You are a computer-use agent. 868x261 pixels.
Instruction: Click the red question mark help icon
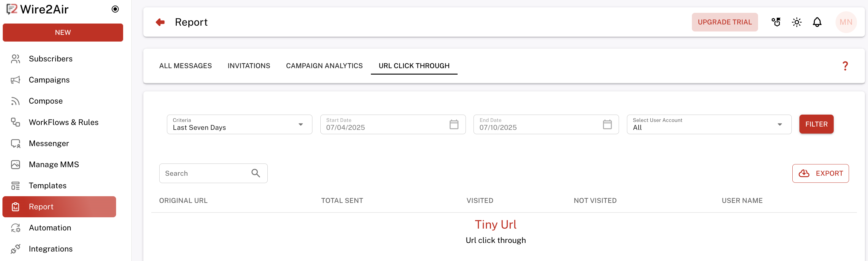845,66
